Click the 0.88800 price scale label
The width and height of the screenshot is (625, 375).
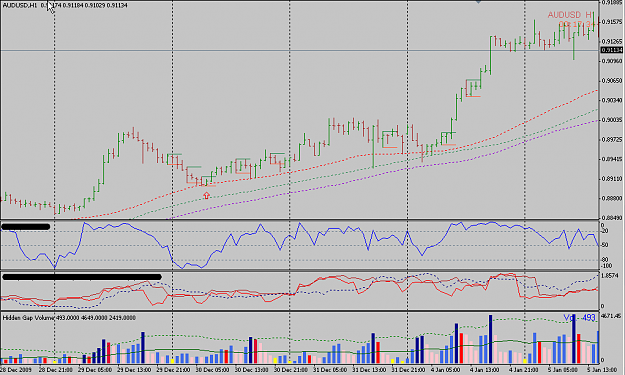click(x=612, y=198)
